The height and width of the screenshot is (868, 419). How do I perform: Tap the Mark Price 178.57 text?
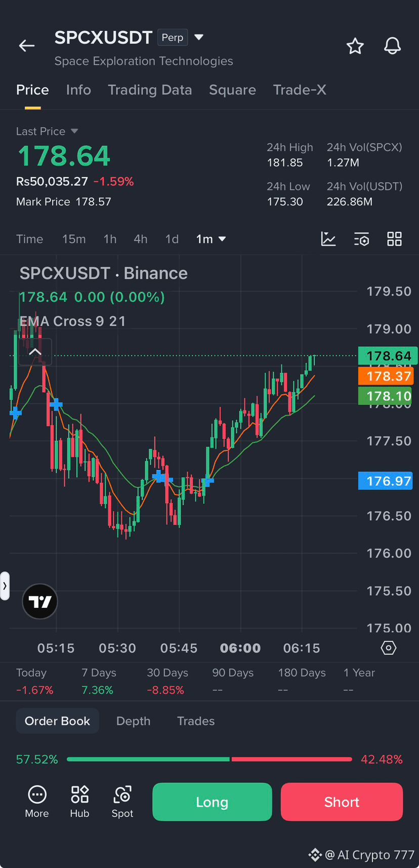(64, 201)
